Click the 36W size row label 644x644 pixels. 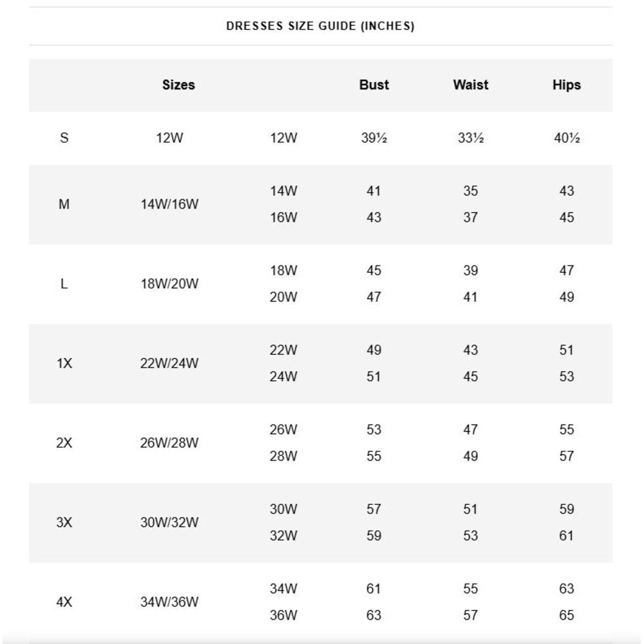click(283, 615)
